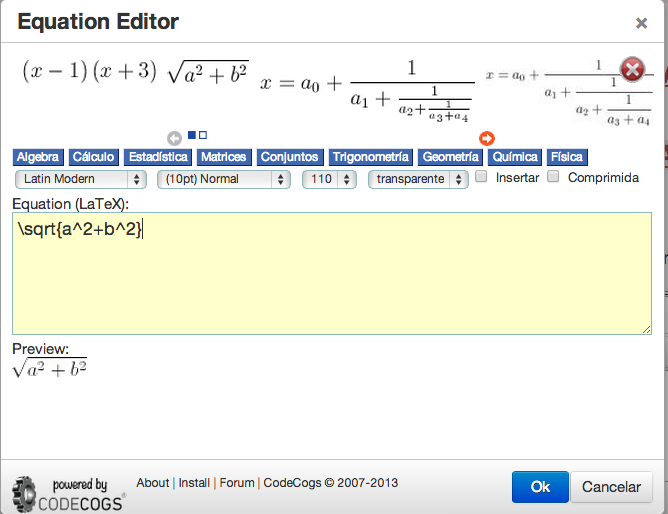Open the transparente background dropdown
Image resolution: width=668 pixels, height=514 pixels.
point(418,179)
